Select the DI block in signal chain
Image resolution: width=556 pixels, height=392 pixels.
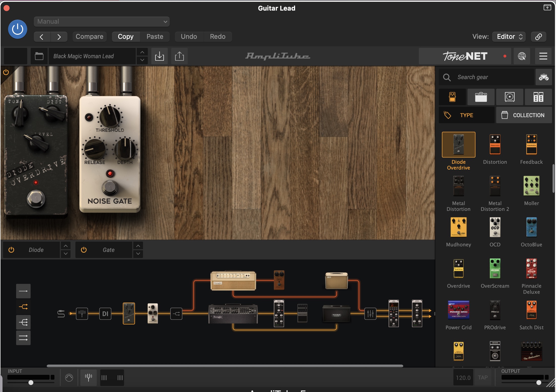105,314
